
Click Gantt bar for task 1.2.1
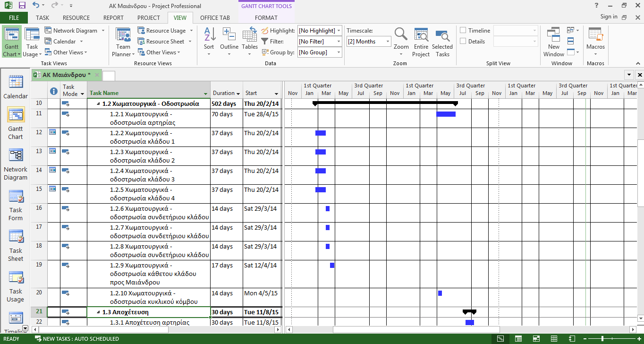click(446, 114)
